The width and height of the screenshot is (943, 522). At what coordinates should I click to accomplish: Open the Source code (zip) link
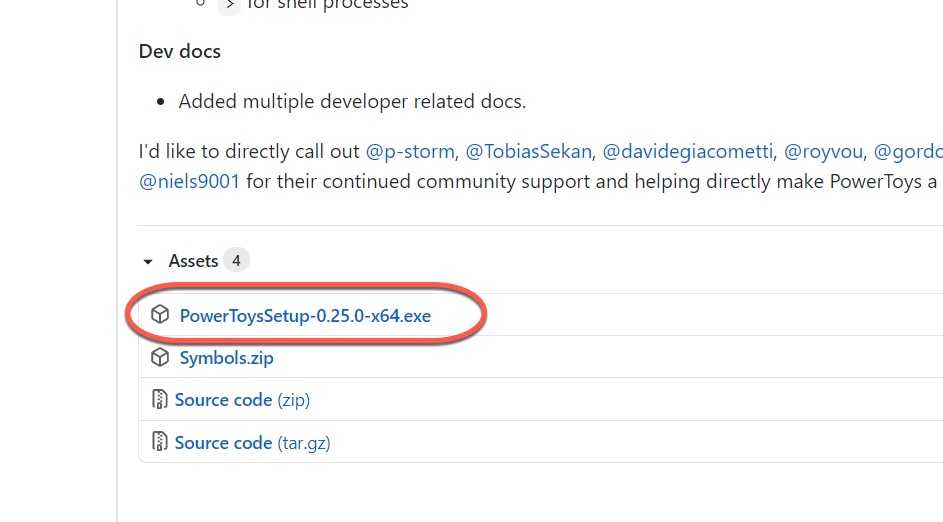pyautogui.click(x=242, y=400)
